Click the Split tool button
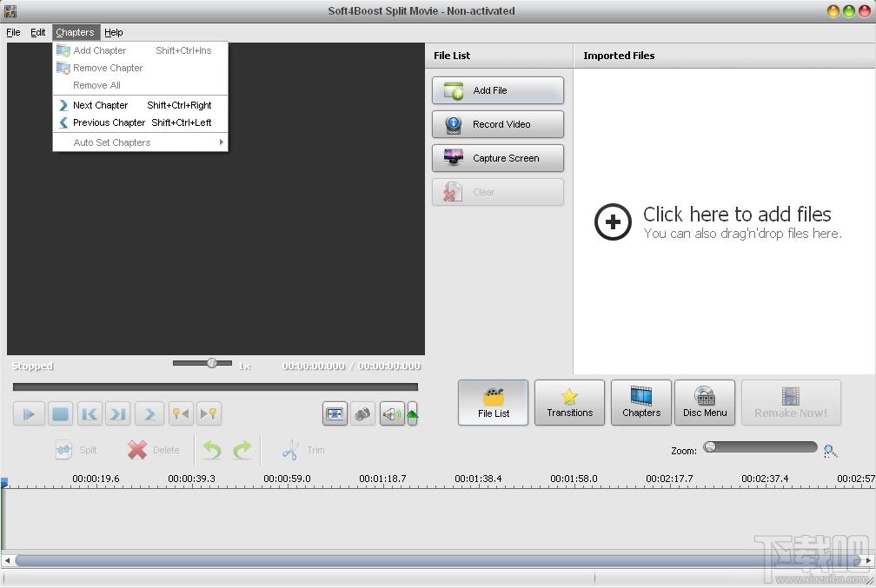This screenshot has height=588, width=876. 76,450
